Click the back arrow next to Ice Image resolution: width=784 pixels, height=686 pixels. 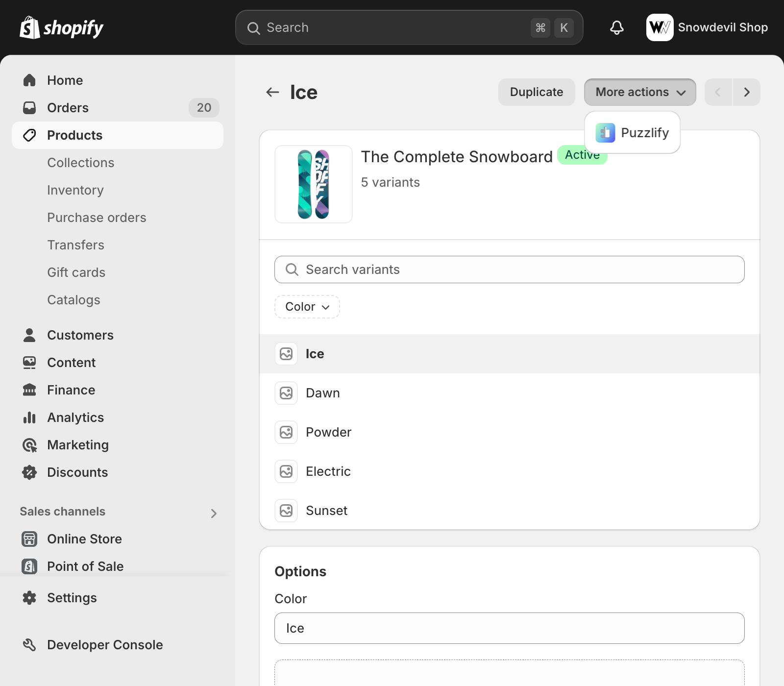[x=272, y=92]
